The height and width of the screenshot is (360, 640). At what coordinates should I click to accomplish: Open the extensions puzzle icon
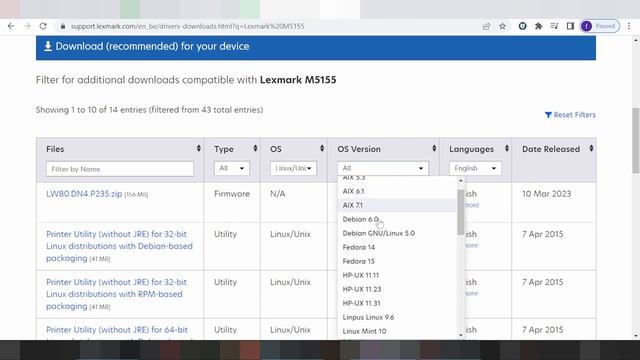538,26
